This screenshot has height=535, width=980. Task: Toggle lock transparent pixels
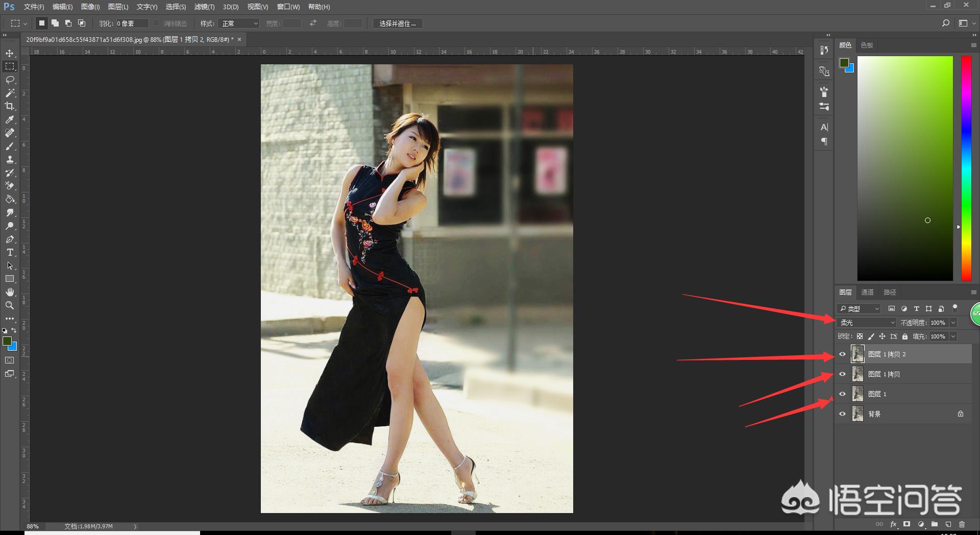(x=860, y=336)
